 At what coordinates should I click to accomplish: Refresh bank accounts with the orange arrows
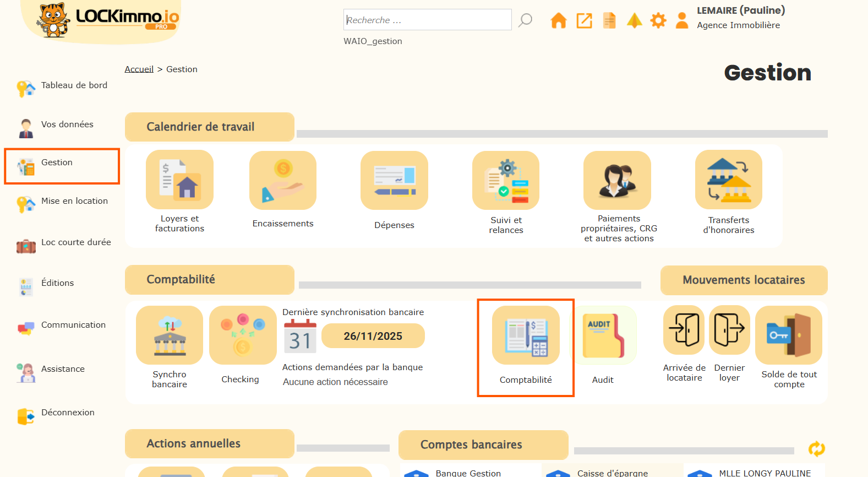tap(816, 449)
